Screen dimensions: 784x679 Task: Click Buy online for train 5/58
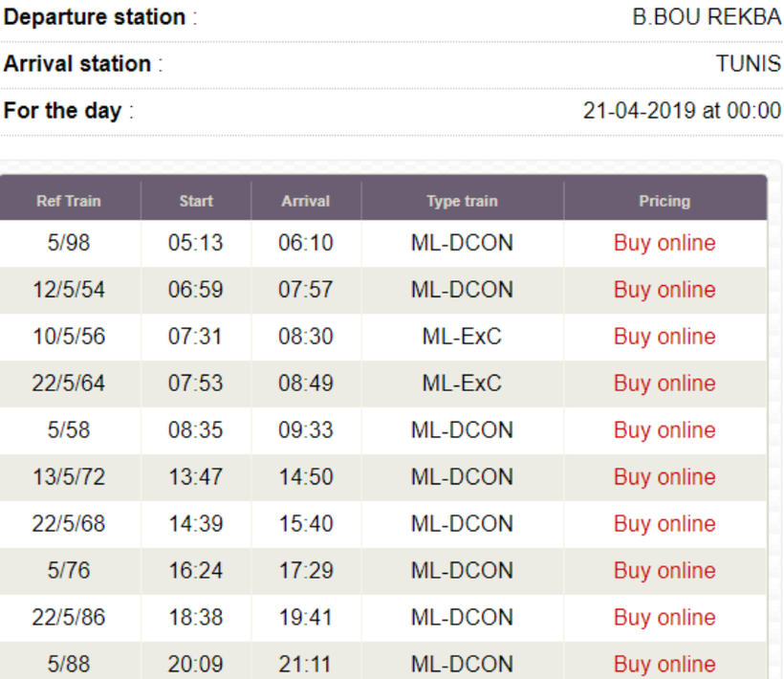tap(664, 430)
